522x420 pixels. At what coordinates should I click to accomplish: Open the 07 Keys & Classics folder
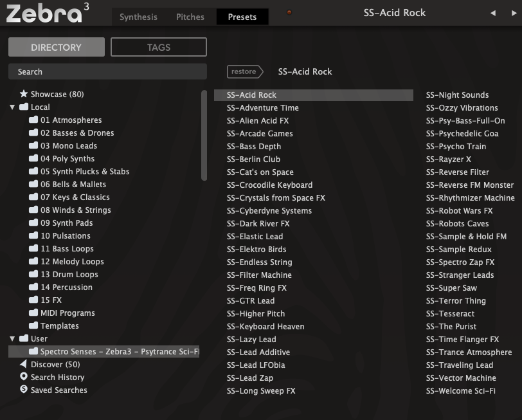(75, 197)
